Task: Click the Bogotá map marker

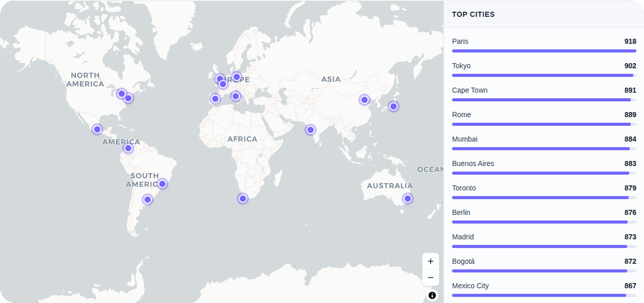Action: [x=128, y=149]
